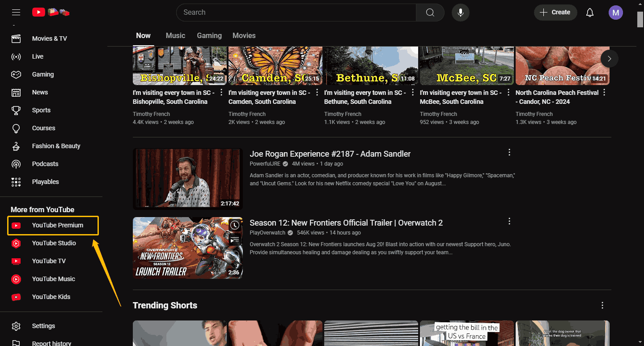The image size is (644, 346).
Task: Click in the Search input field
Action: (x=296, y=13)
